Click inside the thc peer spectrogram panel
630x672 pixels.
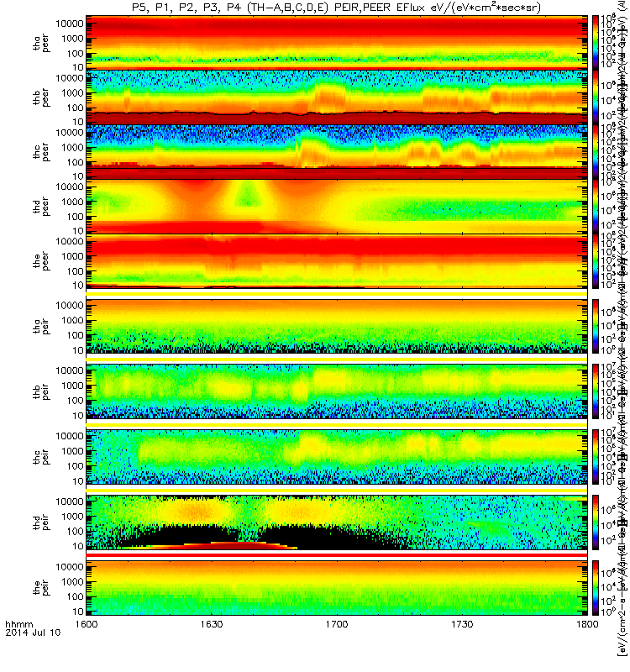(x=337, y=151)
